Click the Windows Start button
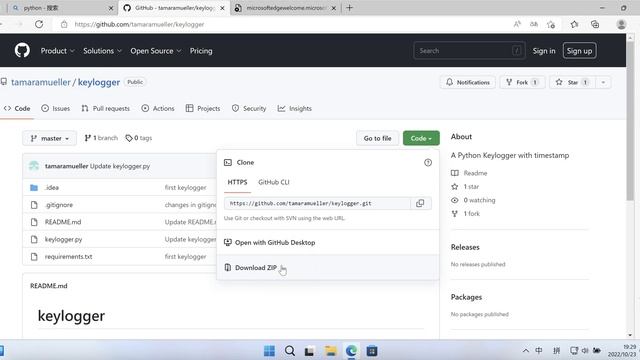Image resolution: width=640 pixels, height=360 pixels. [x=269, y=351]
